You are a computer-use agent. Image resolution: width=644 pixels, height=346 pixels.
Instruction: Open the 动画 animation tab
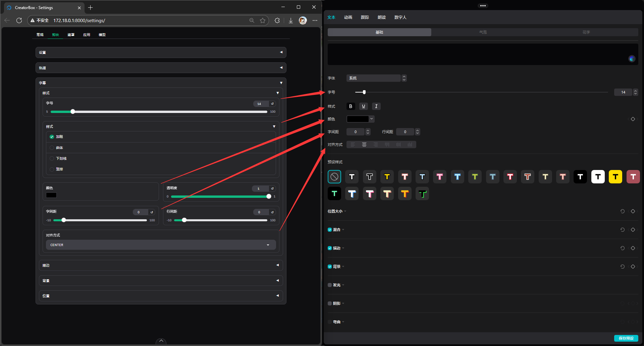(348, 17)
